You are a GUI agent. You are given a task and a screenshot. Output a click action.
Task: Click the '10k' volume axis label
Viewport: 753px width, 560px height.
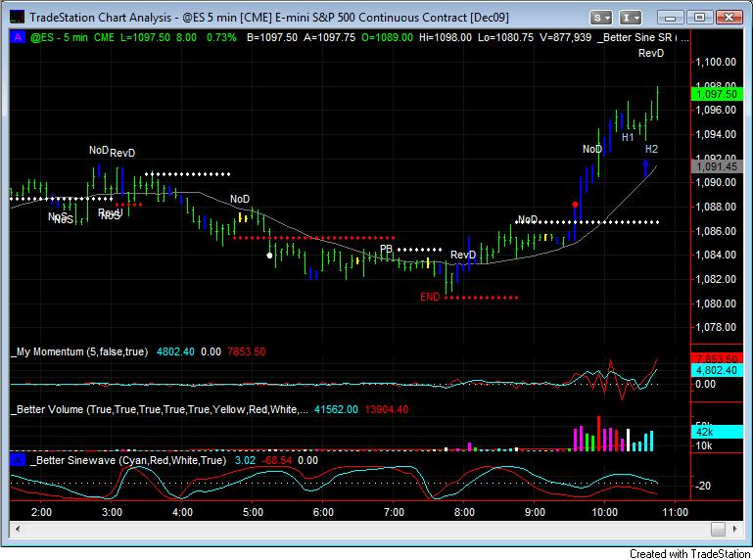[x=704, y=445]
